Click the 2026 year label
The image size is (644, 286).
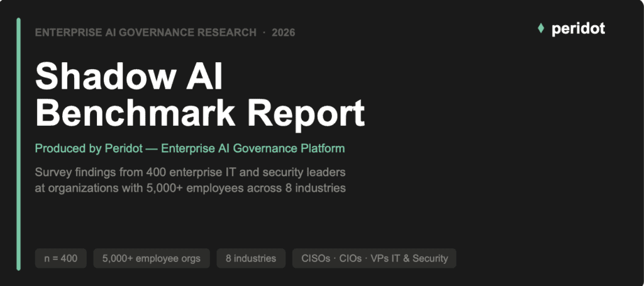coord(283,33)
